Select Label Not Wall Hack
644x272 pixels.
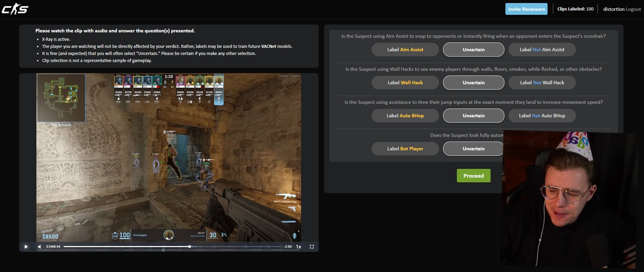click(542, 83)
